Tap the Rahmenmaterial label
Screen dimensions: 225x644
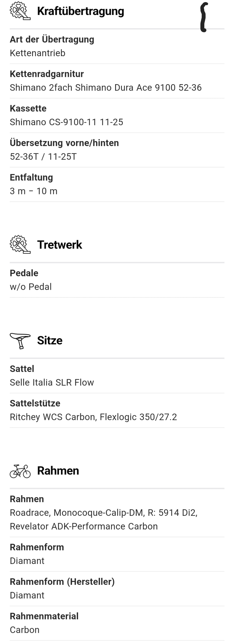point(44,616)
